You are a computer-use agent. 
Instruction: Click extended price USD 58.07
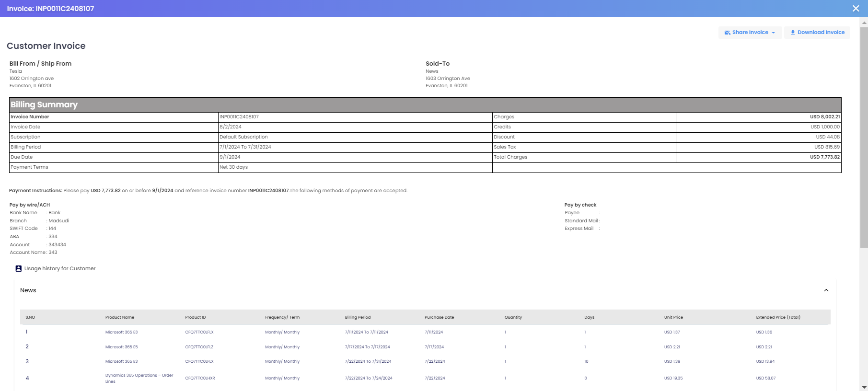(765, 378)
